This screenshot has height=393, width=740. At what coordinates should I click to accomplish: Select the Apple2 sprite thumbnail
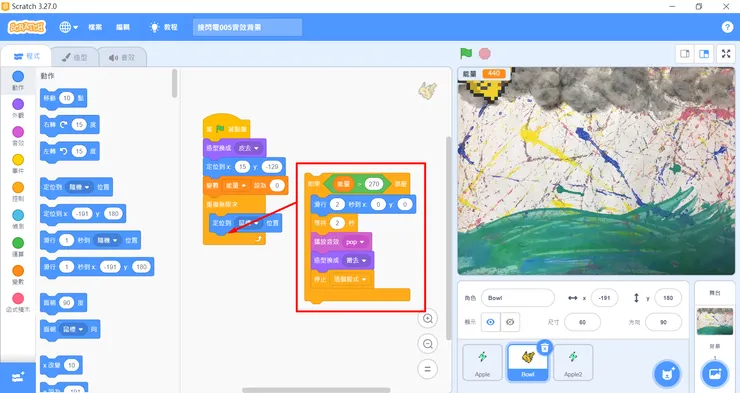pos(573,362)
